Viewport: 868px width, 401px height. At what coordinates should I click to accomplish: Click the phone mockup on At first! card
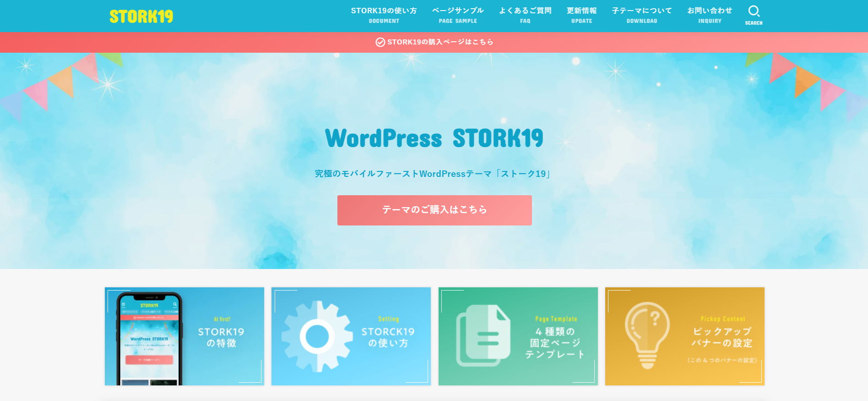[149, 338]
